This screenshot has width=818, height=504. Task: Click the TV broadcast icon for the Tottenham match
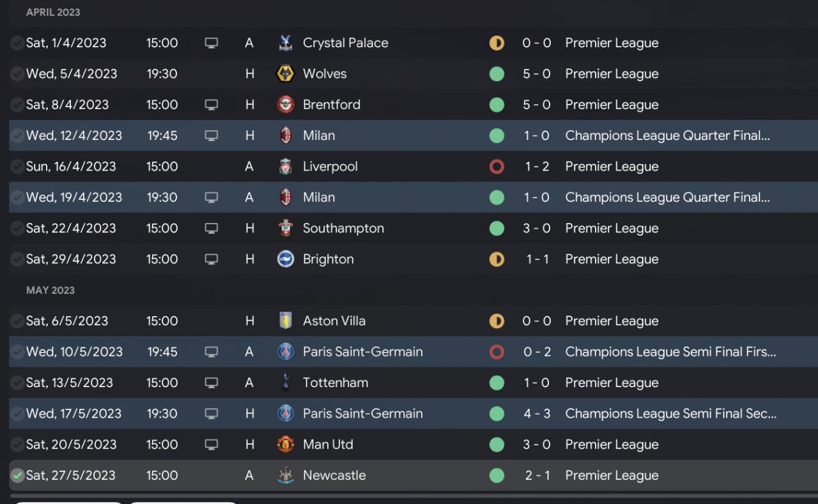tap(211, 383)
